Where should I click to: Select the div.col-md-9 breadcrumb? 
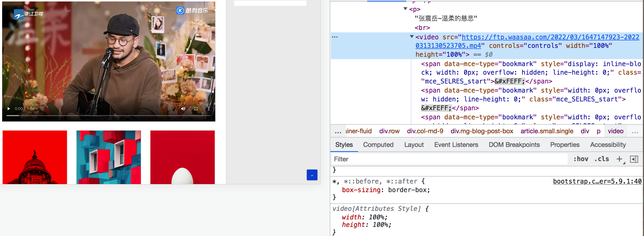point(425,131)
